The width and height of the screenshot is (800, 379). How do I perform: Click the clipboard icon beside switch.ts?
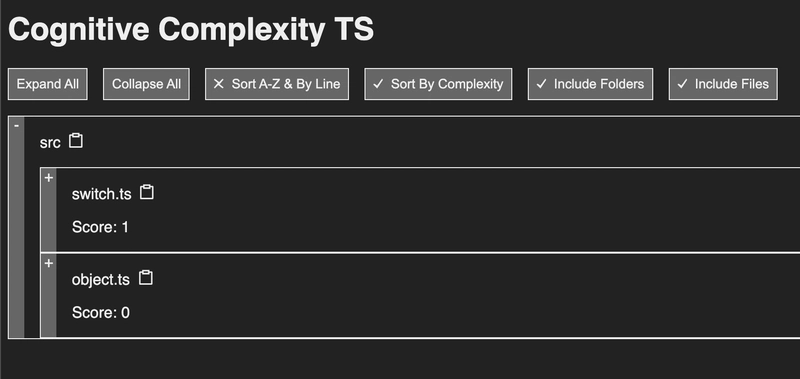coord(147,192)
